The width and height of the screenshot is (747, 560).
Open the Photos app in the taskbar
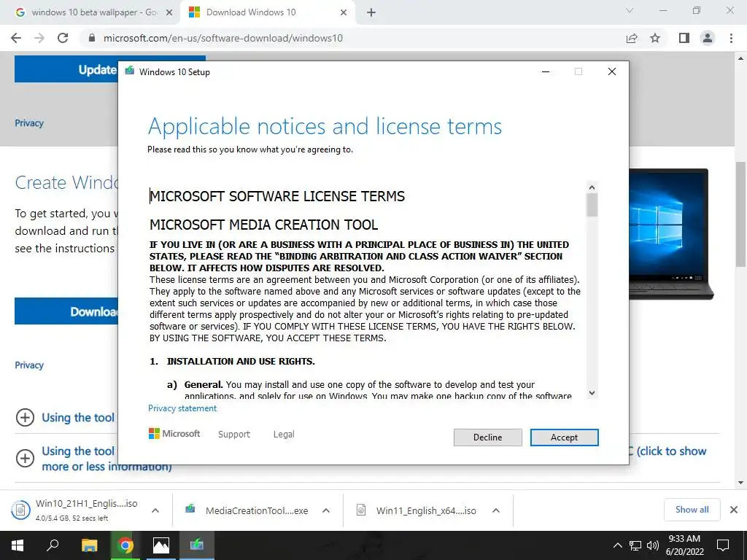click(161, 545)
